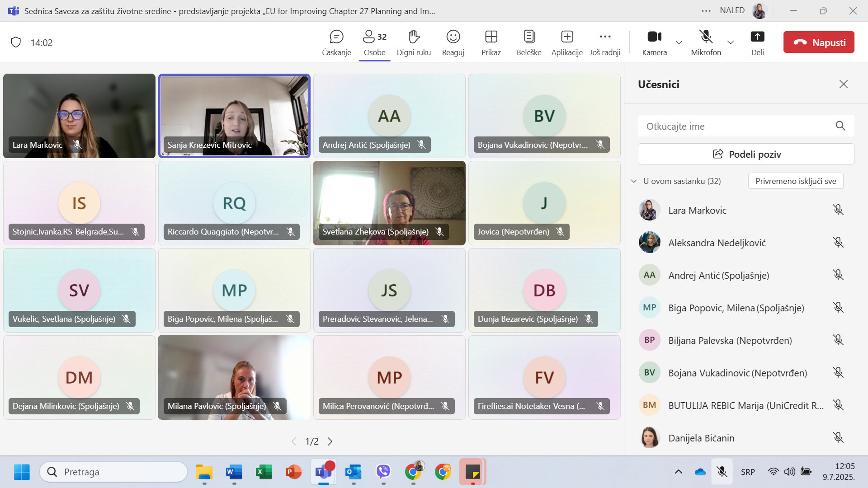Select Lara Markovic video tile

click(x=79, y=116)
